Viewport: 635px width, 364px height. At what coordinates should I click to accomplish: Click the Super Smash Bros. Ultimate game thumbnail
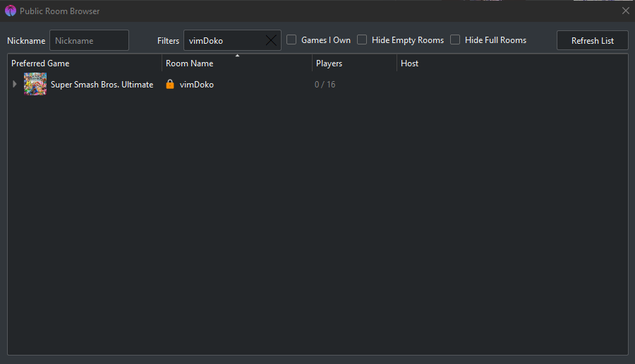tap(35, 84)
